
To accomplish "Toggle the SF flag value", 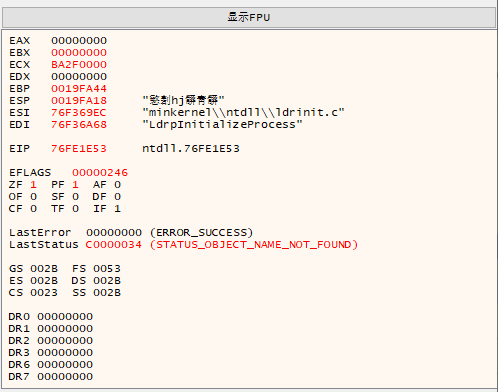I will 75,197.
